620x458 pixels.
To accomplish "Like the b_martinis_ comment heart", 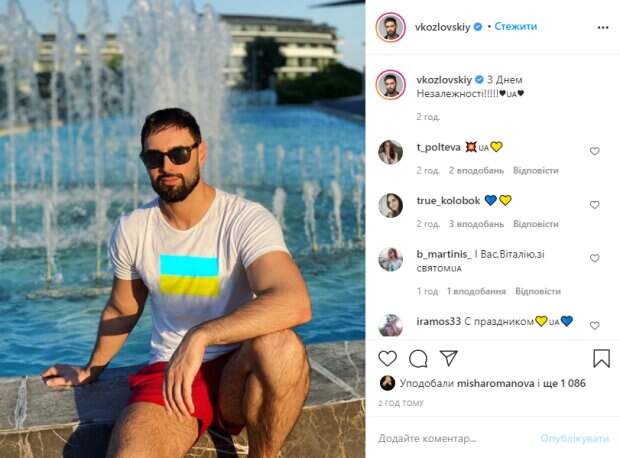I will coord(594,258).
